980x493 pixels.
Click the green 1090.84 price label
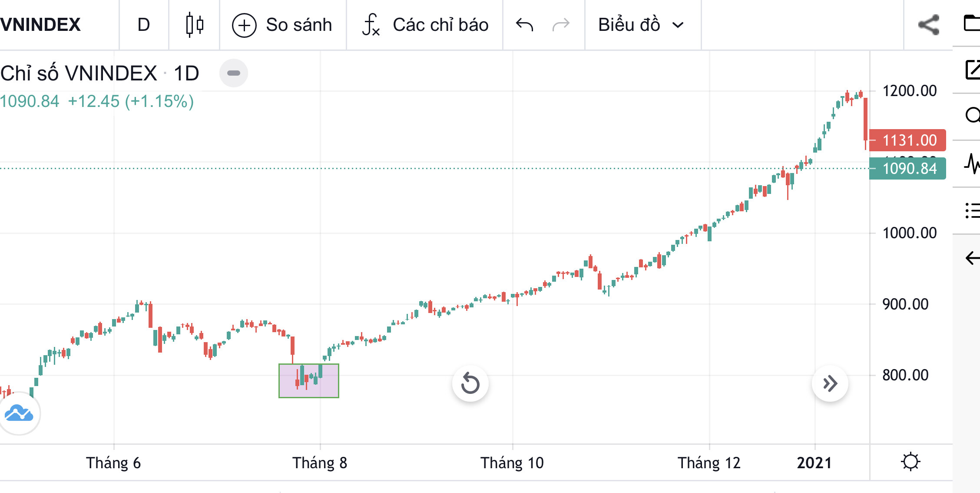(908, 168)
